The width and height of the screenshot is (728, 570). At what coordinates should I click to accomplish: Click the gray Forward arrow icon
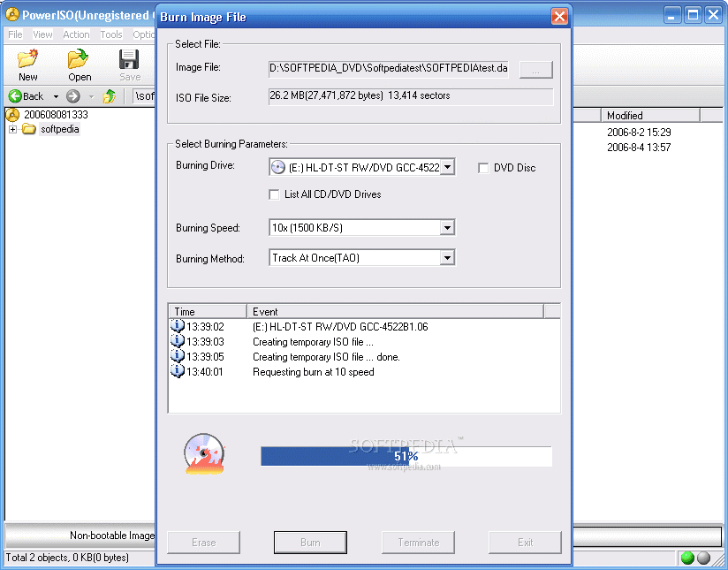coord(73,96)
